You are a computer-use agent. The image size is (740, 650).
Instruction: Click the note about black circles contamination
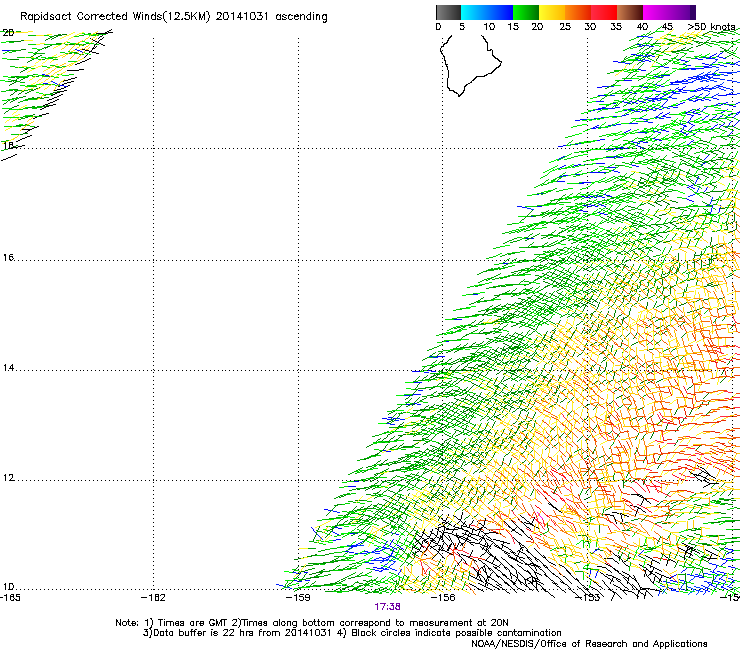click(x=449, y=633)
